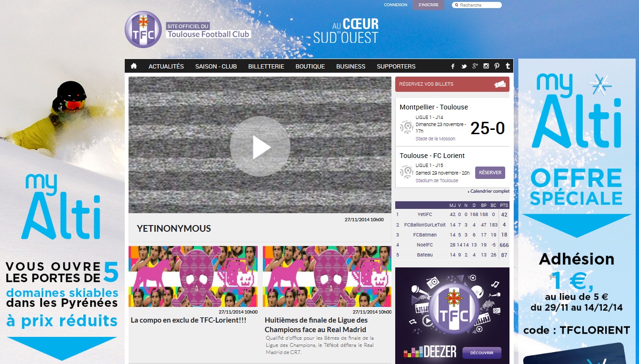Click Stade de la Mosson link

click(435, 139)
